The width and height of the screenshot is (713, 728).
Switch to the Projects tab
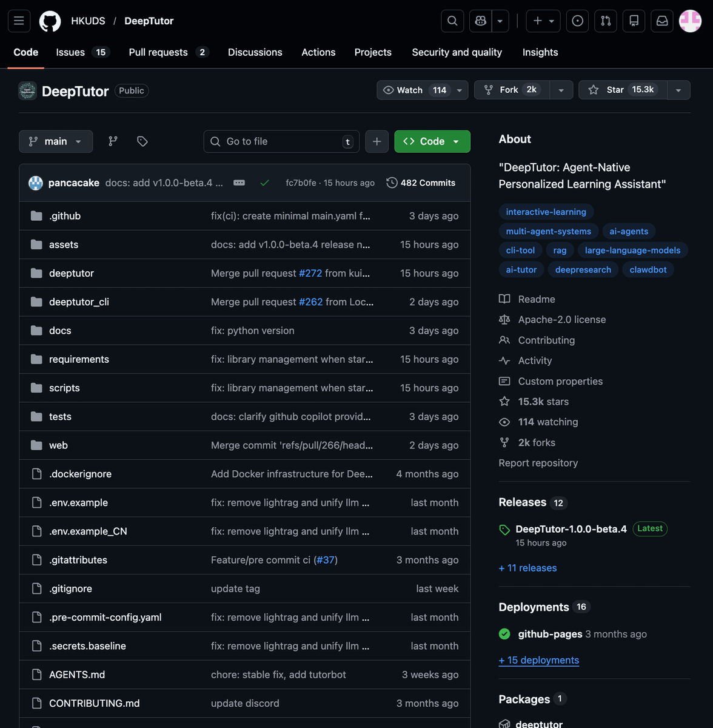pyautogui.click(x=373, y=52)
